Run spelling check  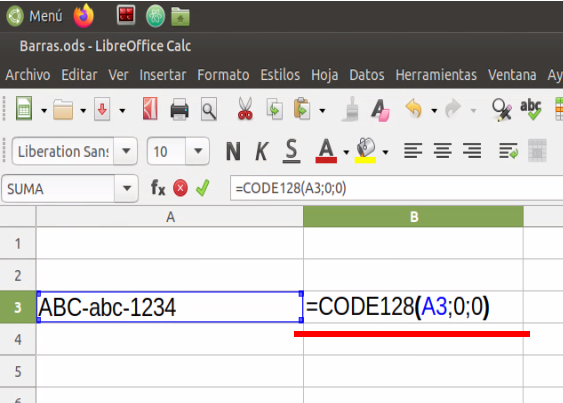tap(531, 109)
